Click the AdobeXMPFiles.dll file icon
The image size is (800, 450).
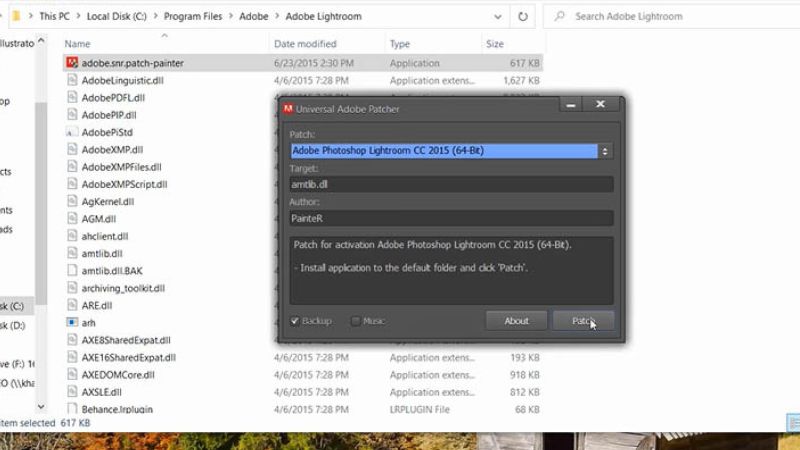72,167
